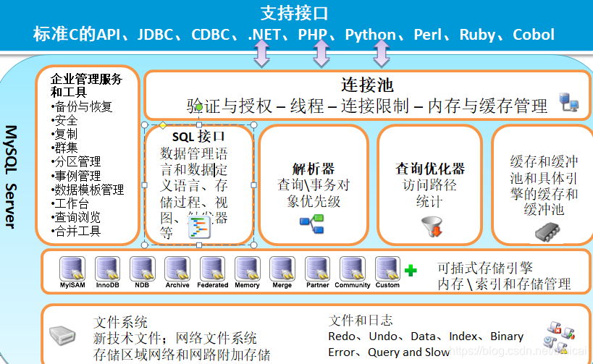The width and height of the screenshot is (593, 364).
Task: Click the selection's bottom-middle square handle
Action: point(199,245)
